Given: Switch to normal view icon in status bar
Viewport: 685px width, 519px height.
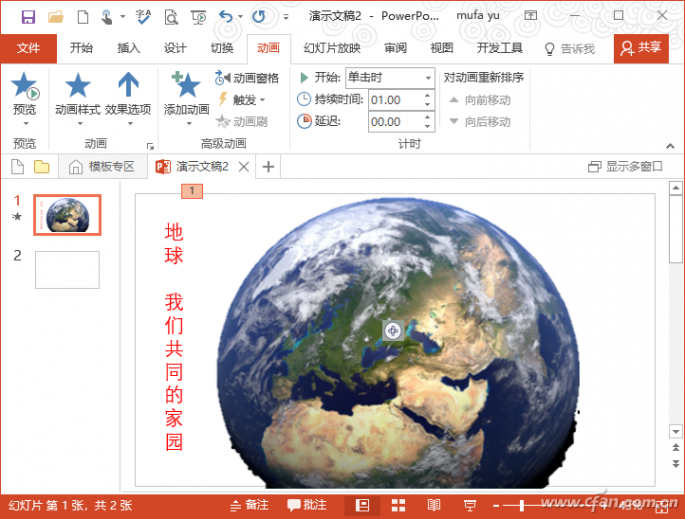Looking at the screenshot, I should pos(362,505).
